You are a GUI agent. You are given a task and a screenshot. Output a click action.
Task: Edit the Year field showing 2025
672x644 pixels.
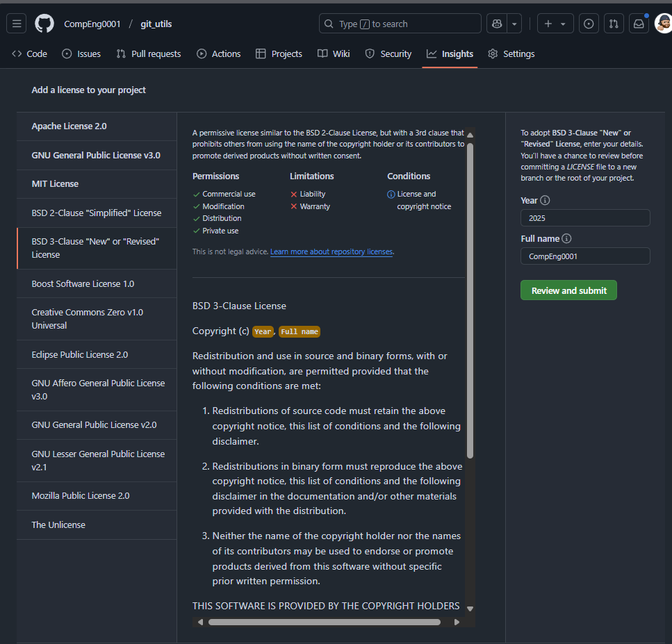point(585,218)
